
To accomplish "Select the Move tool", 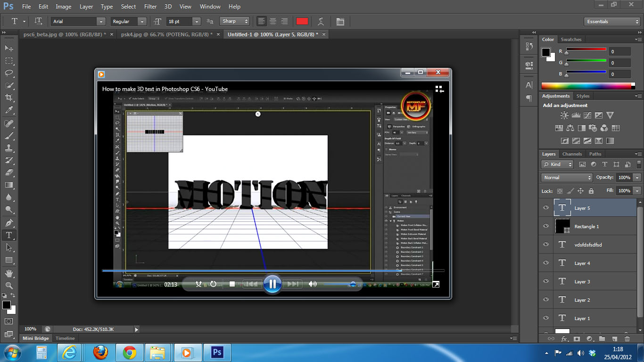I will click(x=9, y=48).
